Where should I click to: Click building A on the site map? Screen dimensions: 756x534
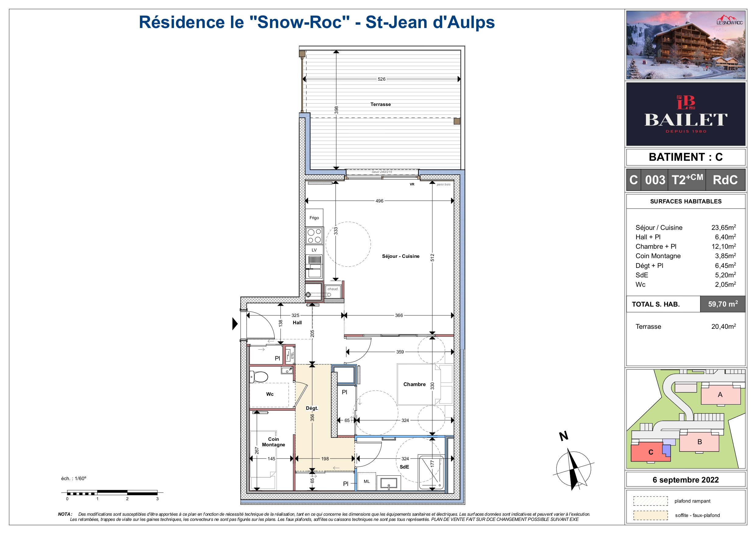pyautogui.click(x=720, y=395)
